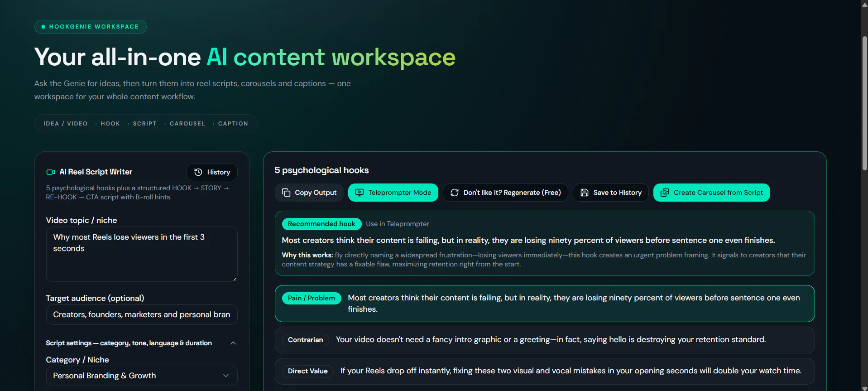The height and width of the screenshot is (391, 868).
Task: Click the copy icon in Copy Output
Action: (x=286, y=193)
